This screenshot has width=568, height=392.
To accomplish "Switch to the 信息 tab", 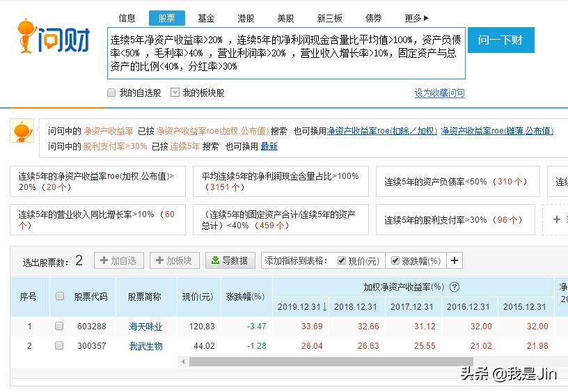I will (127, 17).
